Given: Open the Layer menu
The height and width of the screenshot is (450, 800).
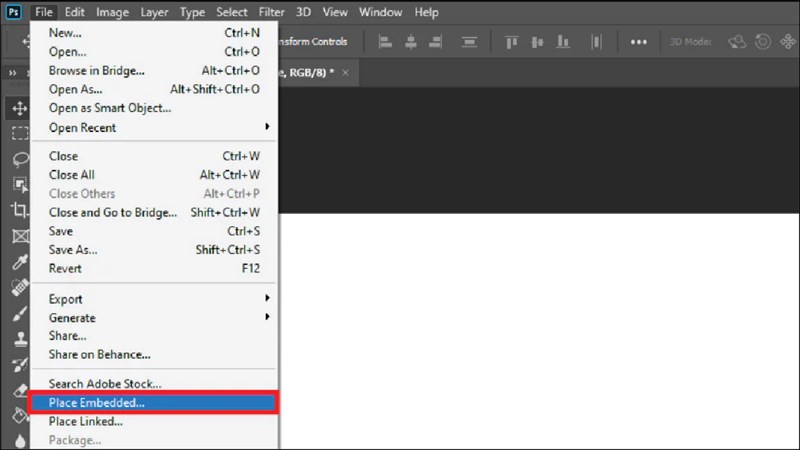Looking at the screenshot, I should tap(154, 12).
